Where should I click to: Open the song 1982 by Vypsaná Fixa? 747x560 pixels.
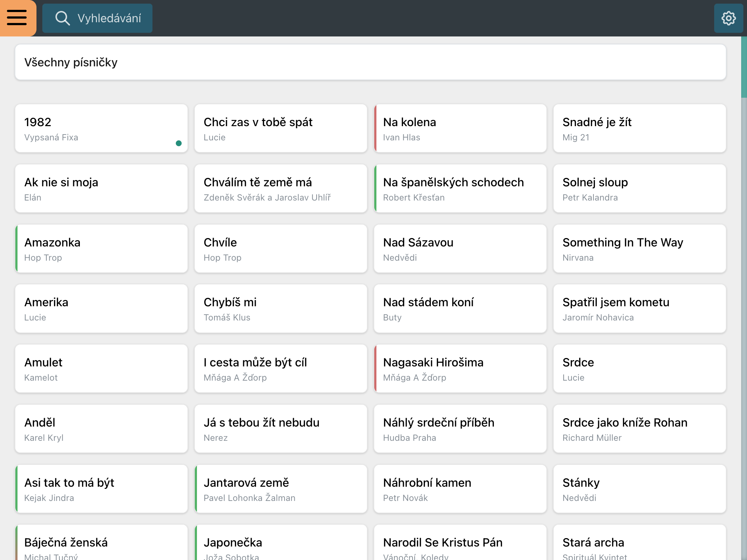[x=101, y=128]
